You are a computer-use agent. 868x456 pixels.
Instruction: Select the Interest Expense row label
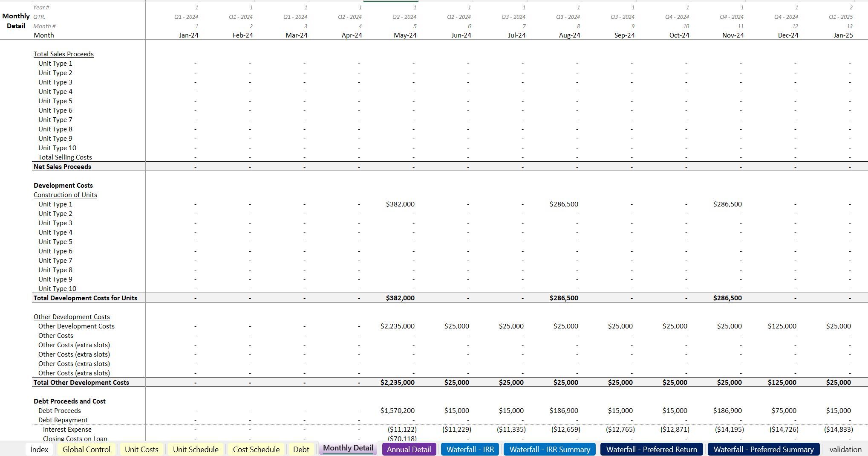click(x=67, y=430)
